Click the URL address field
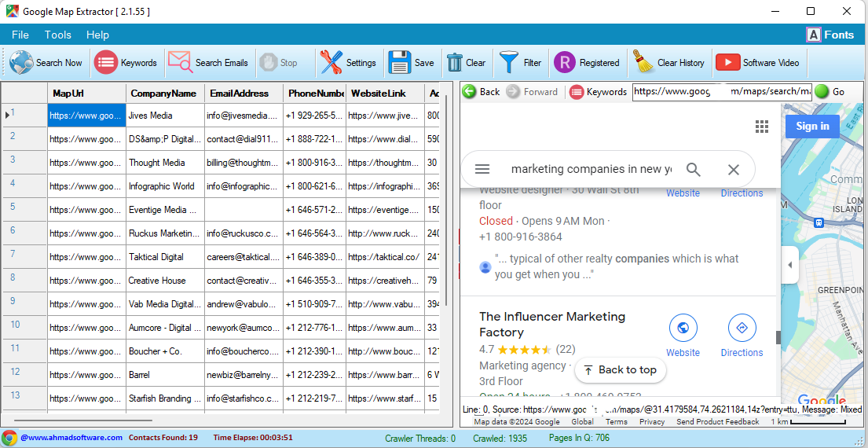The image size is (868, 448). (722, 92)
